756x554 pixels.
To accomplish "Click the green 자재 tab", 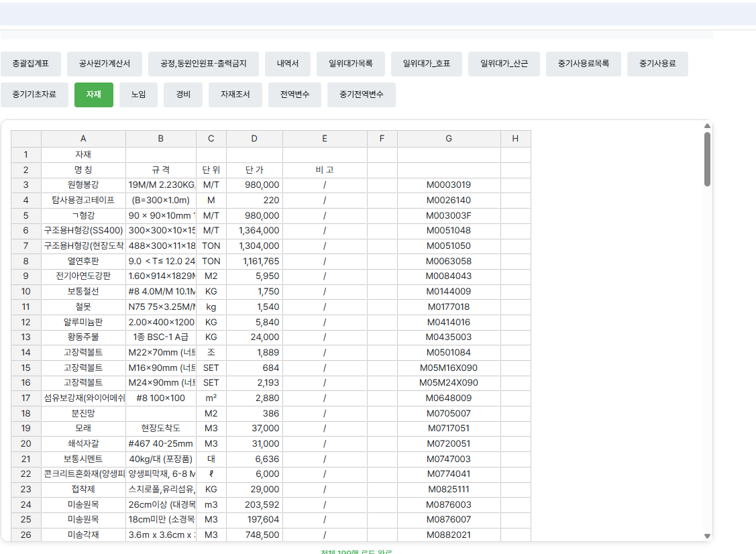I will pos(93,95).
